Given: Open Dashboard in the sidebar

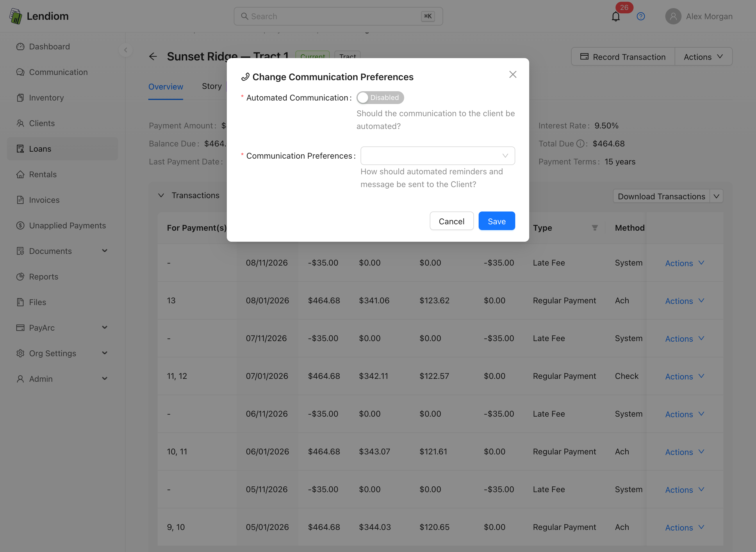Looking at the screenshot, I should pyautogui.click(x=62, y=46).
